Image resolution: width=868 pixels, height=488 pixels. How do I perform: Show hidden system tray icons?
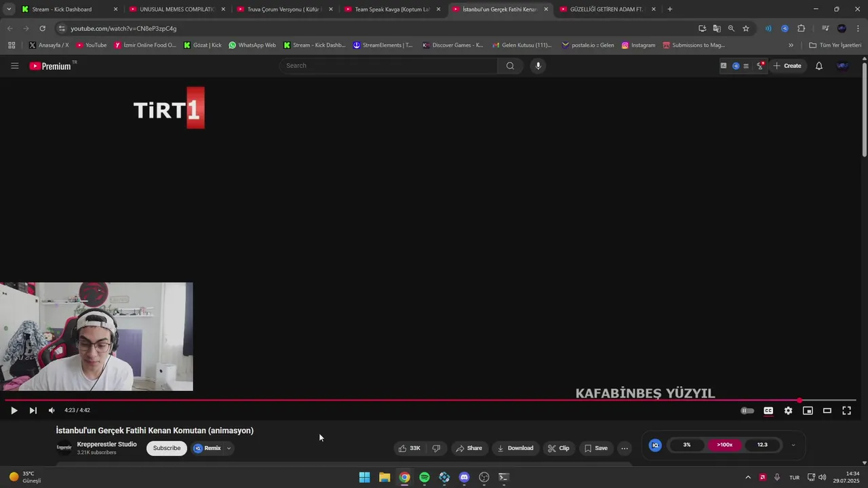[748, 477]
